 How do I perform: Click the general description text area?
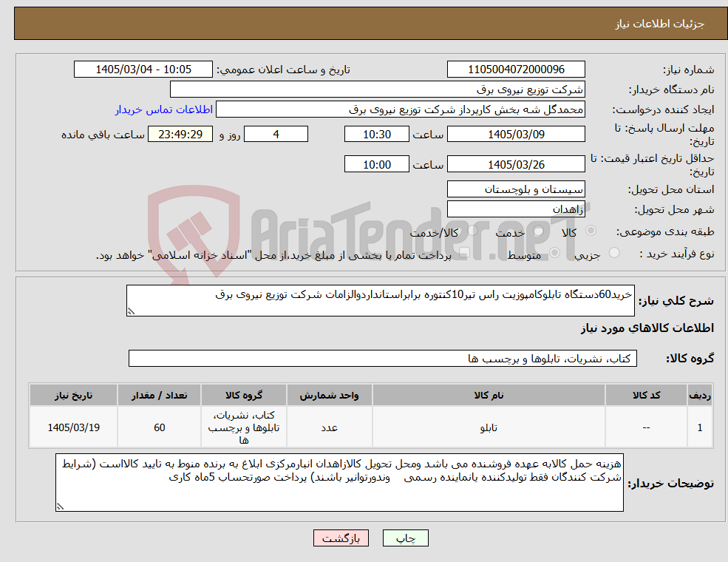tap(380, 300)
